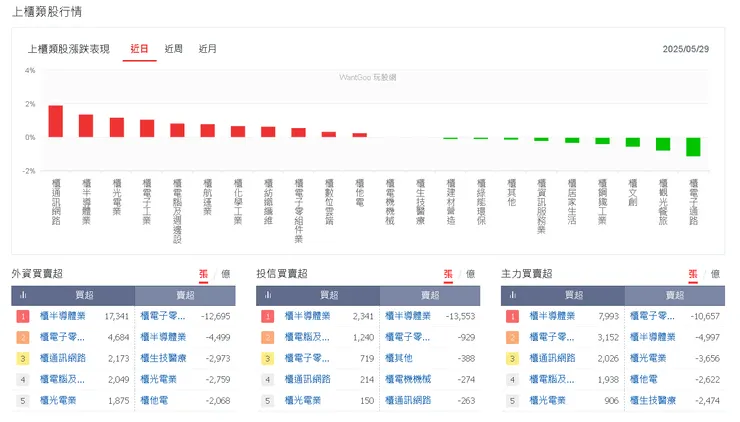The width and height of the screenshot is (740, 422).
Task: Click rank 4 badge in 外資買賣超 table
Action: click(23, 380)
